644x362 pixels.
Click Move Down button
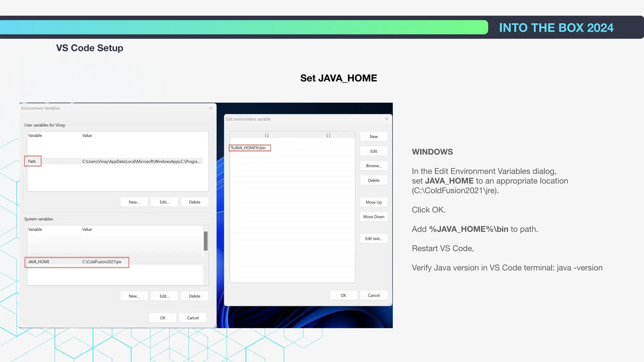click(374, 217)
